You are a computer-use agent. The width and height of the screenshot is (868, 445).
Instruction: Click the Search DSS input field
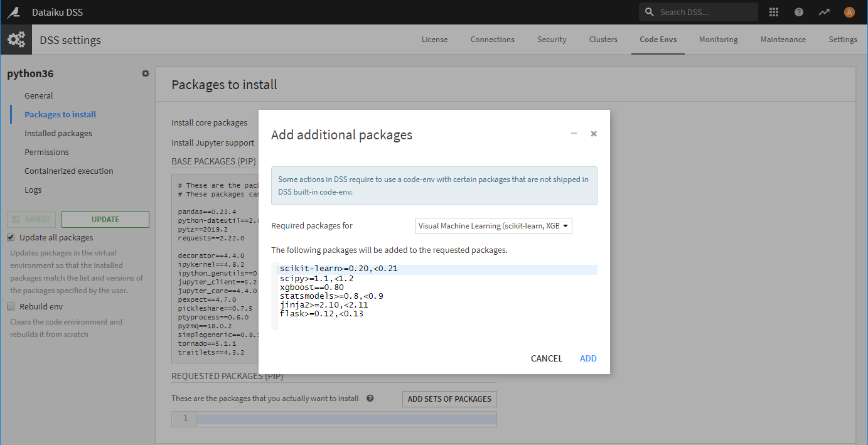click(699, 12)
